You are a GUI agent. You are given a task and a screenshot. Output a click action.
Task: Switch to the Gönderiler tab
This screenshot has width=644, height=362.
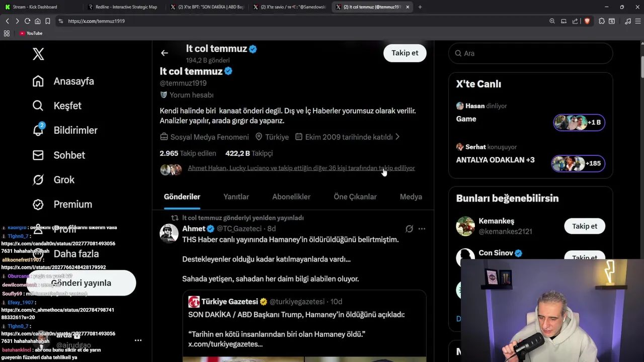182,197
